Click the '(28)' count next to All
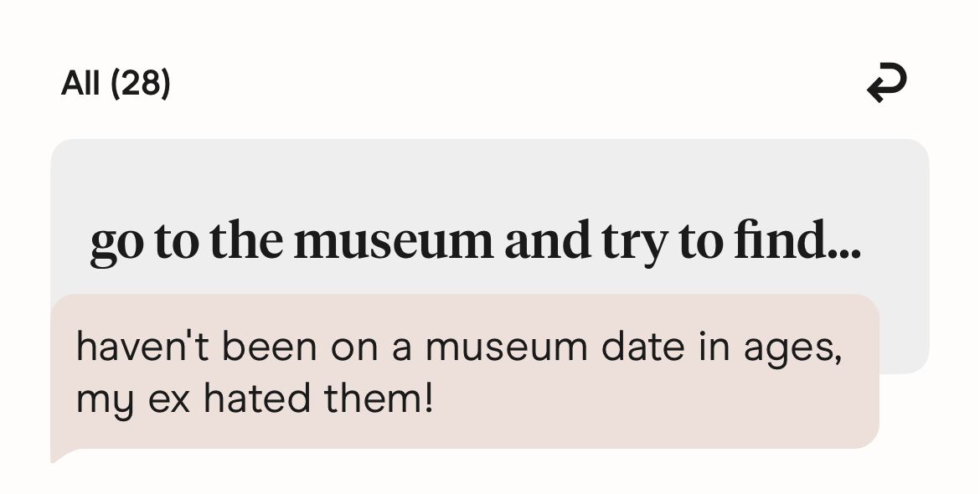Viewport: 980px width, 494px height. [x=140, y=84]
